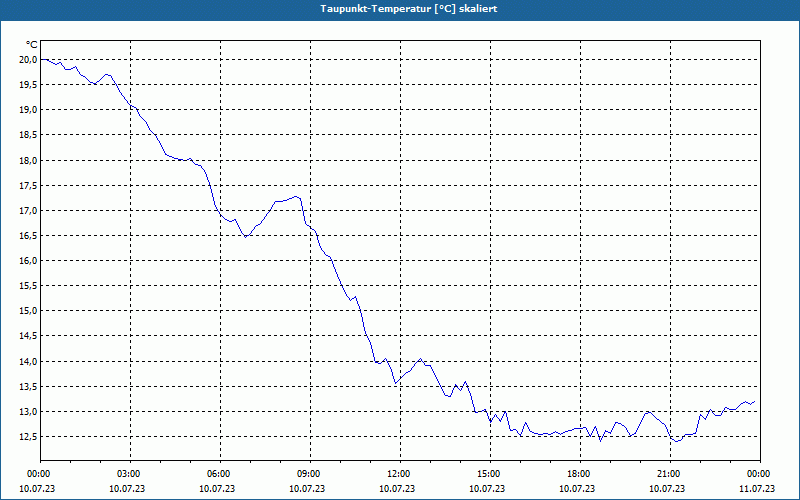
Task: Select the '10.07.23' date beneath 03:00
Action: [x=127, y=488]
